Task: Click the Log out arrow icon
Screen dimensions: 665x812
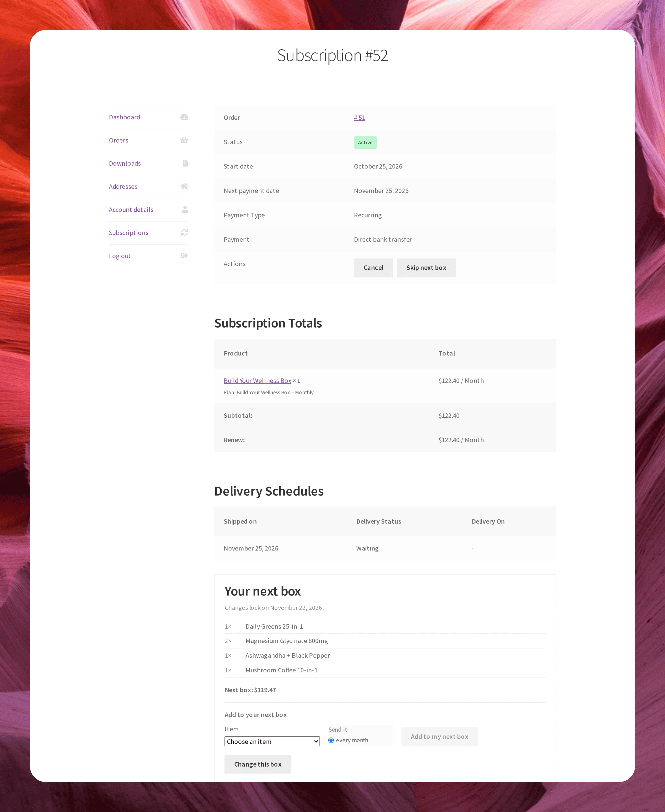Action: point(184,255)
